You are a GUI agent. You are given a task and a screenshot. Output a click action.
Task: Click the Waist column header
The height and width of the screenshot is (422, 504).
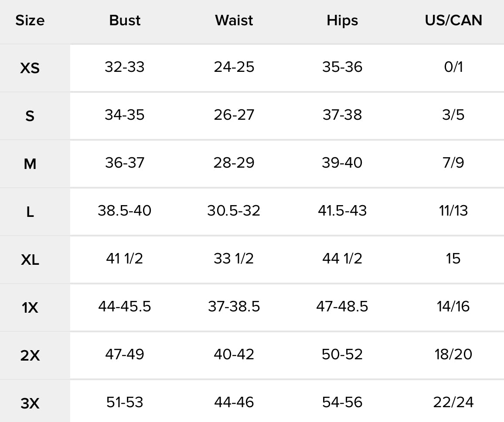click(234, 20)
